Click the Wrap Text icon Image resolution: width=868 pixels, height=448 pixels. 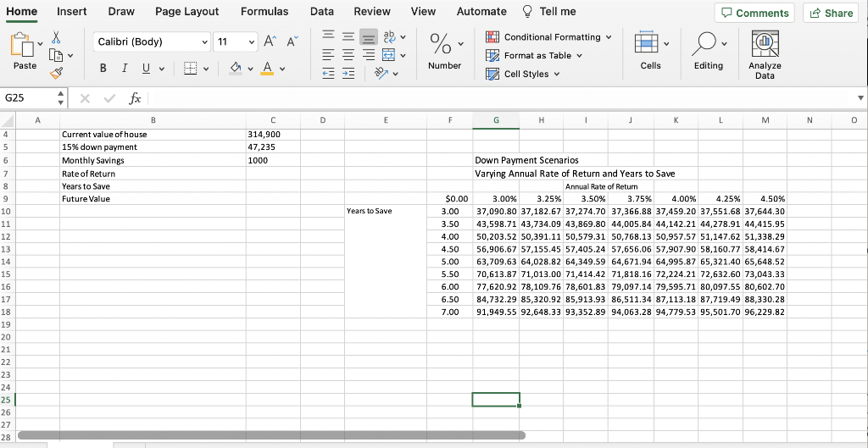(390, 37)
